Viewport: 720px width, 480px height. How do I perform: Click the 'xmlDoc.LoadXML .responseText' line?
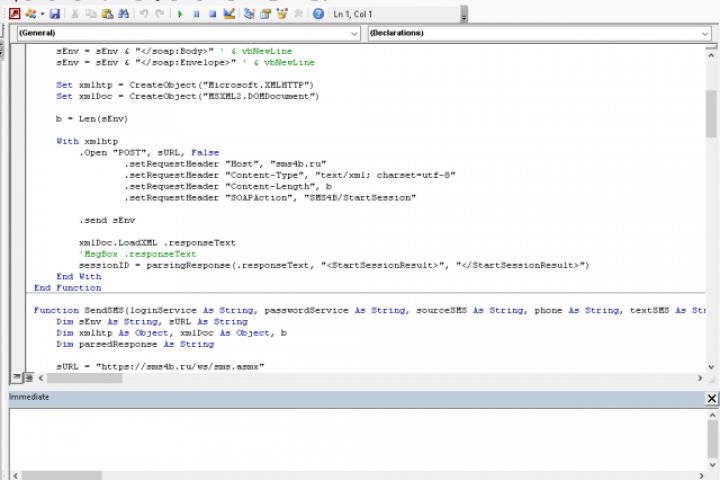click(157, 243)
